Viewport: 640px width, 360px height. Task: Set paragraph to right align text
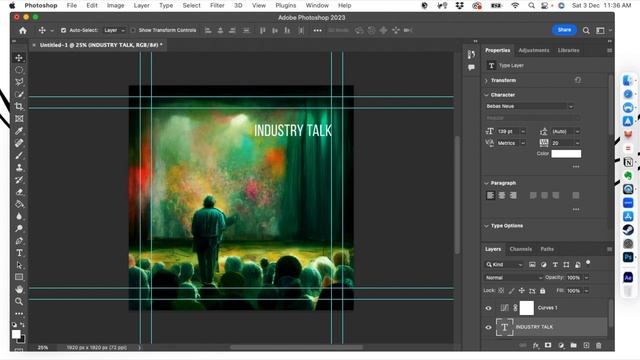[513, 196]
